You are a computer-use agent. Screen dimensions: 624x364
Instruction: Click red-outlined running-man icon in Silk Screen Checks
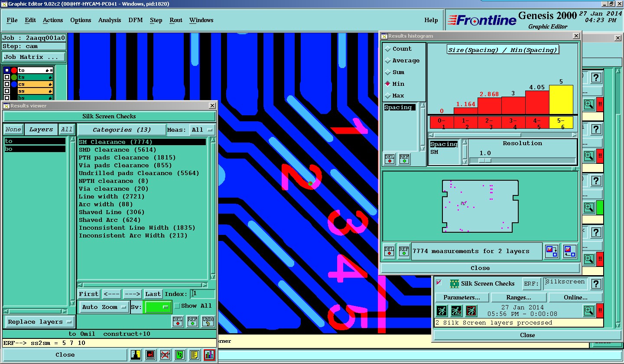471,311
